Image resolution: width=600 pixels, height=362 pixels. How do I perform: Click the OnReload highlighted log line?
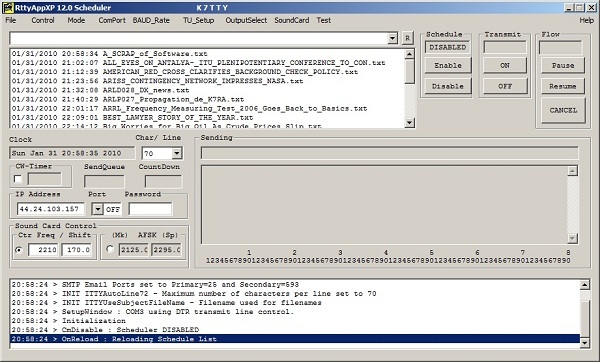click(295, 339)
